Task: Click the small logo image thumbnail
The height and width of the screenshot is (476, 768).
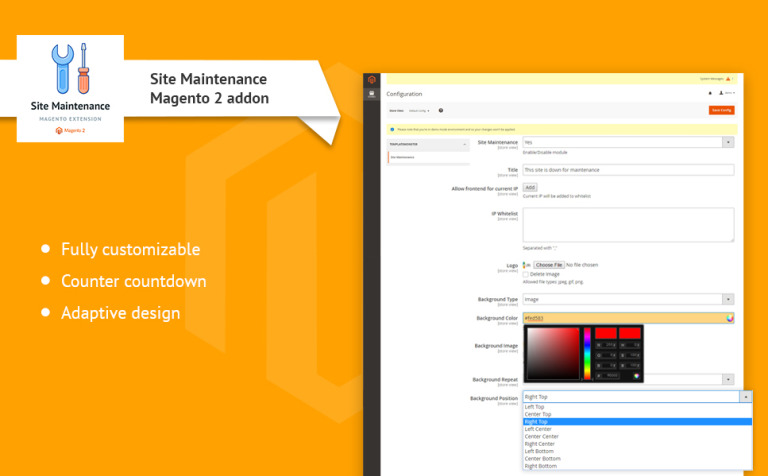Action: [526, 265]
